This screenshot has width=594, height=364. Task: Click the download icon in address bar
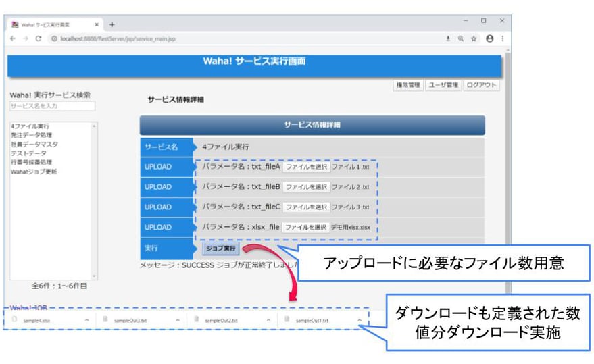(448, 38)
